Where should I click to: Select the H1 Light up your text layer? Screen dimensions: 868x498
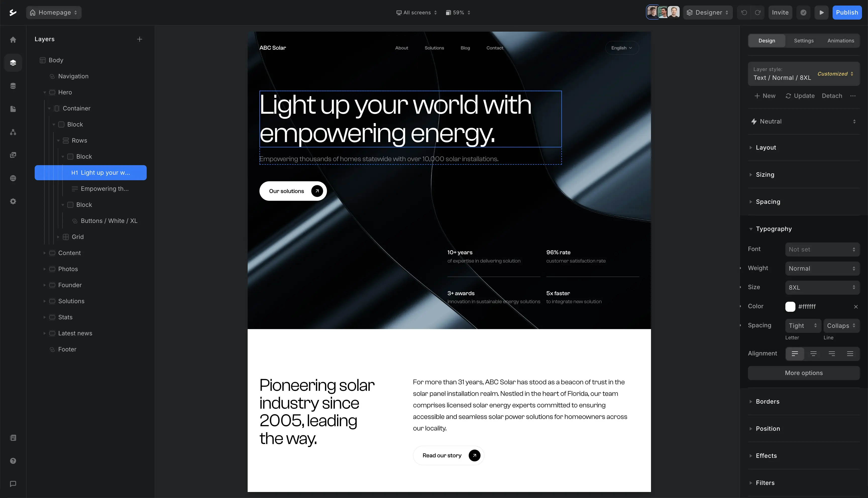(x=100, y=173)
